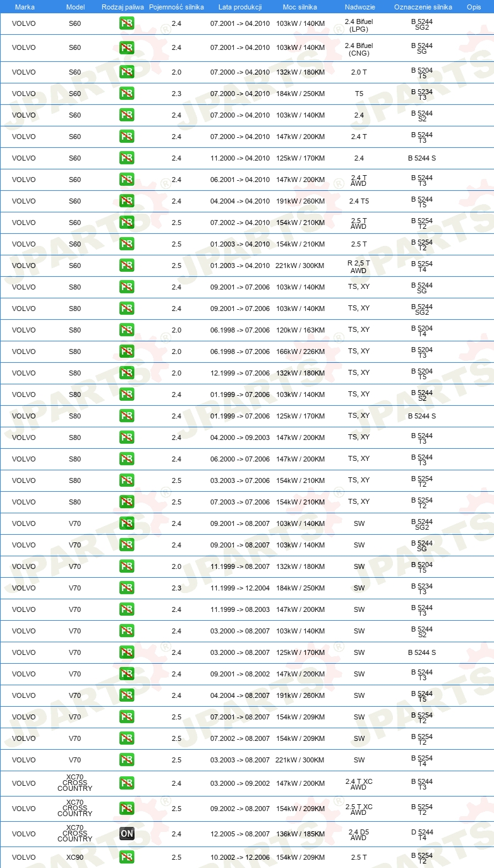Click the petrol icon in S80 04.2000 -> 09.2003 row
The height and width of the screenshot is (868, 494).
pyautogui.click(x=127, y=437)
